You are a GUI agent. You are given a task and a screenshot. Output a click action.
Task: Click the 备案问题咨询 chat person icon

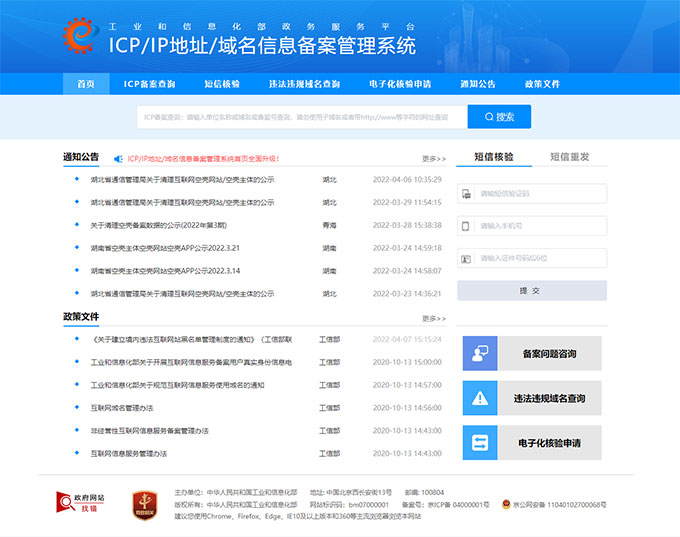tap(480, 354)
